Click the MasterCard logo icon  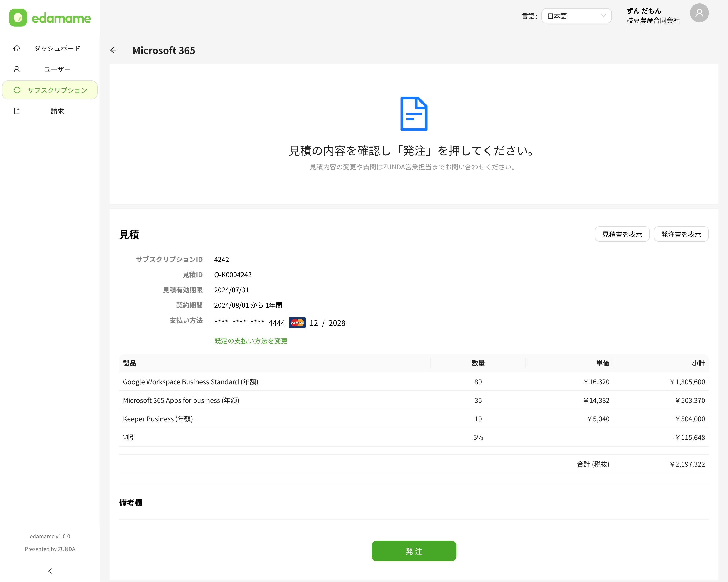click(297, 323)
